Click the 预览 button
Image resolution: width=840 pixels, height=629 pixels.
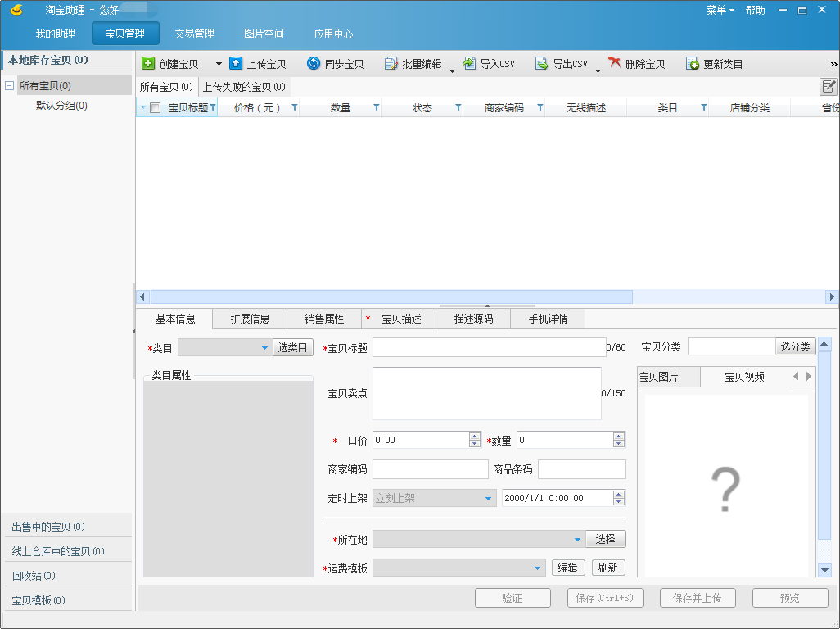pos(790,598)
